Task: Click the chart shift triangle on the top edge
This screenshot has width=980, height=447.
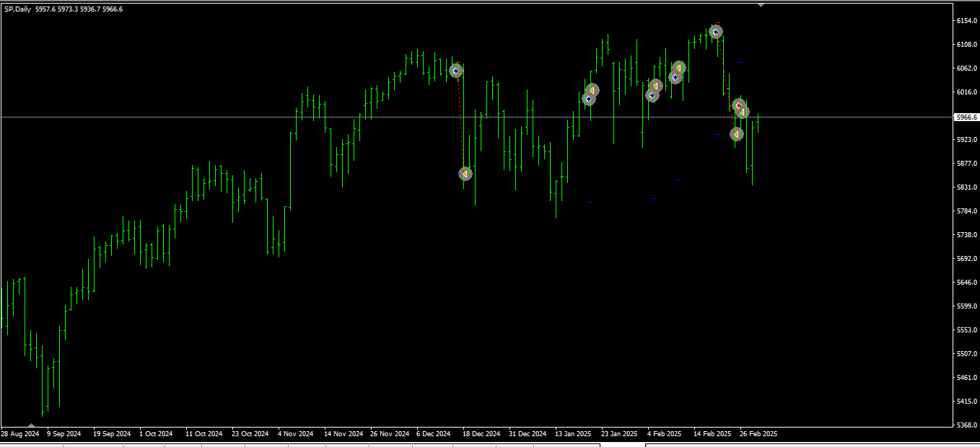Action: tap(761, 5)
